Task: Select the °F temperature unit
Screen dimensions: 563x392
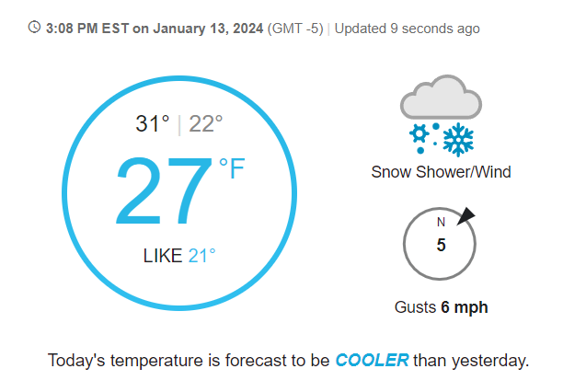Action: point(232,168)
